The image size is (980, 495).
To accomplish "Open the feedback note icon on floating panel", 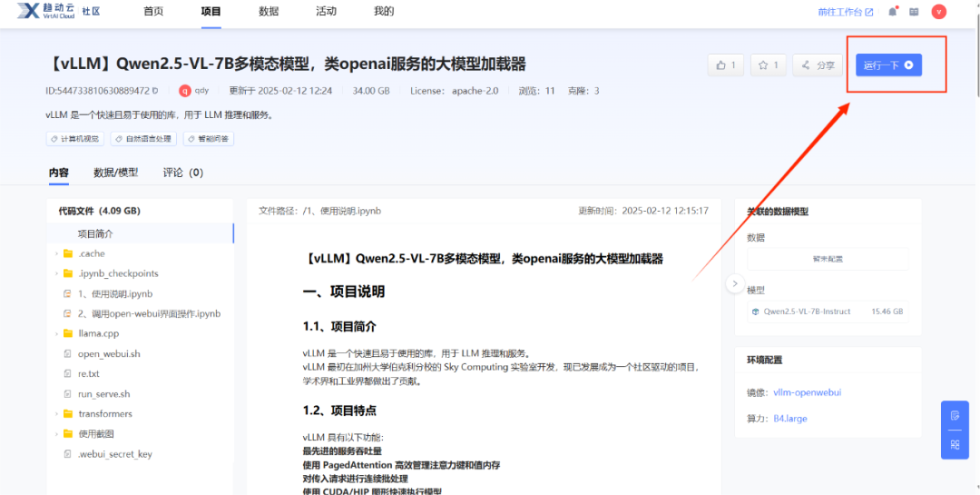I will tap(955, 415).
